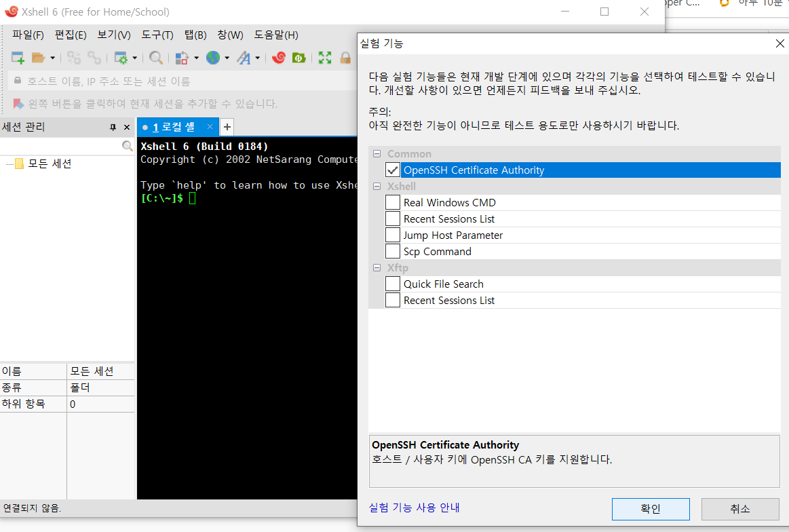Image resolution: width=789 pixels, height=532 pixels.
Task: Click the search icon in the session manager
Action: coord(128,146)
